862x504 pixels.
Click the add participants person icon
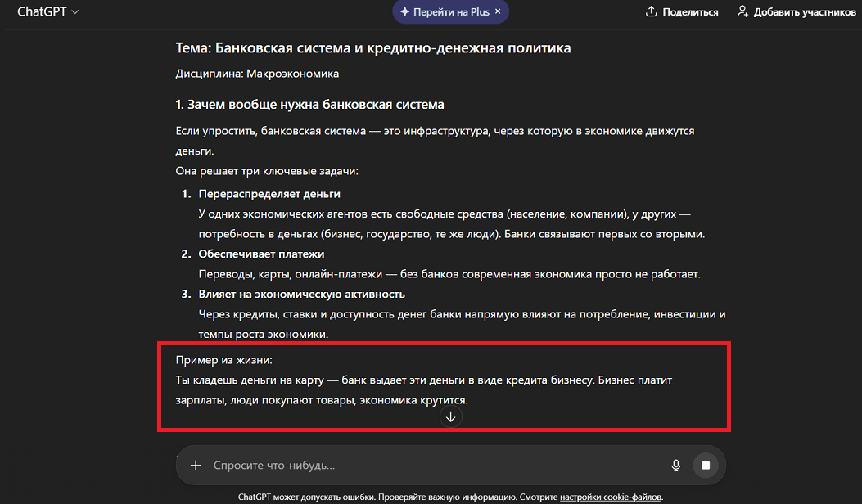742,12
